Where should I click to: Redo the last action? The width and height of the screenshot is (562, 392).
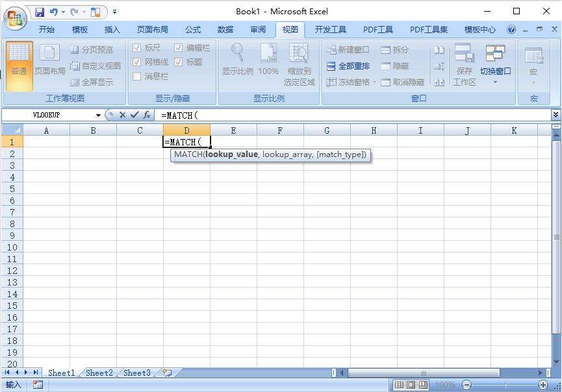click(x=74, y=12)
